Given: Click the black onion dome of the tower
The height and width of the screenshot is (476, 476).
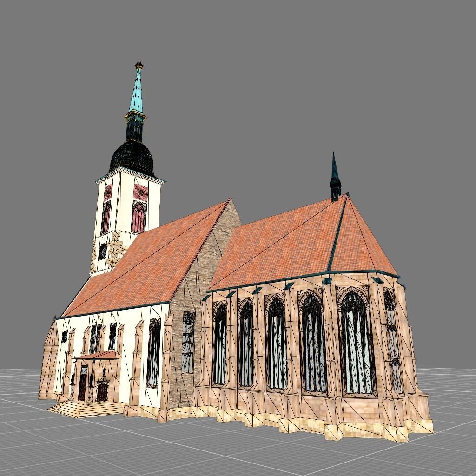Looking at the screenshot, I should 132,158.
